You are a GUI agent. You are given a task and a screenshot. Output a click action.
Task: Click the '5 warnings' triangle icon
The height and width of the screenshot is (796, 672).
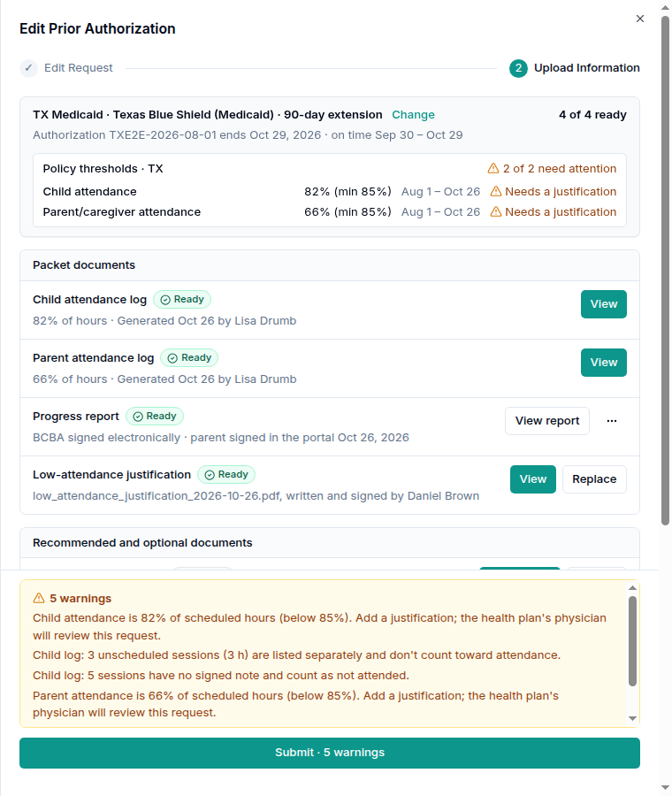[39, 598]
